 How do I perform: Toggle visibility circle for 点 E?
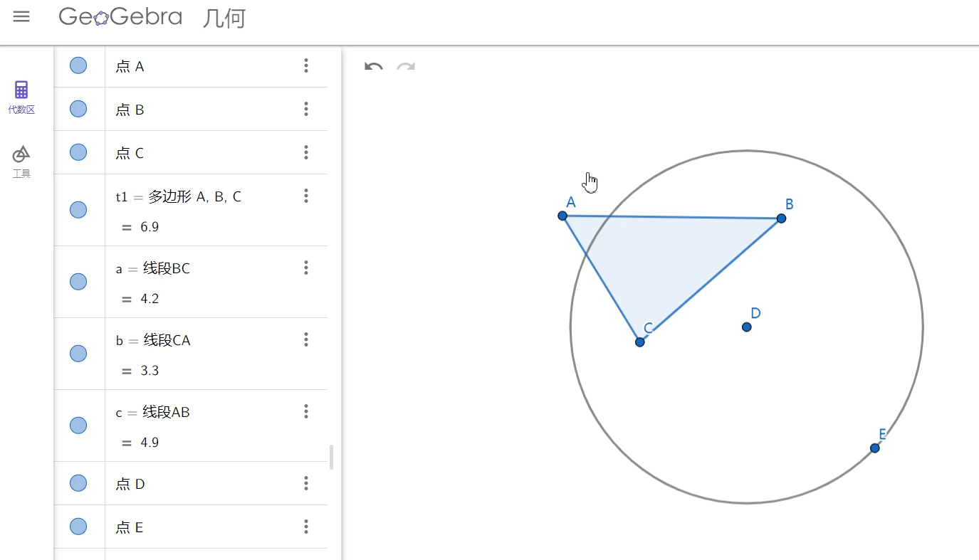78,527
